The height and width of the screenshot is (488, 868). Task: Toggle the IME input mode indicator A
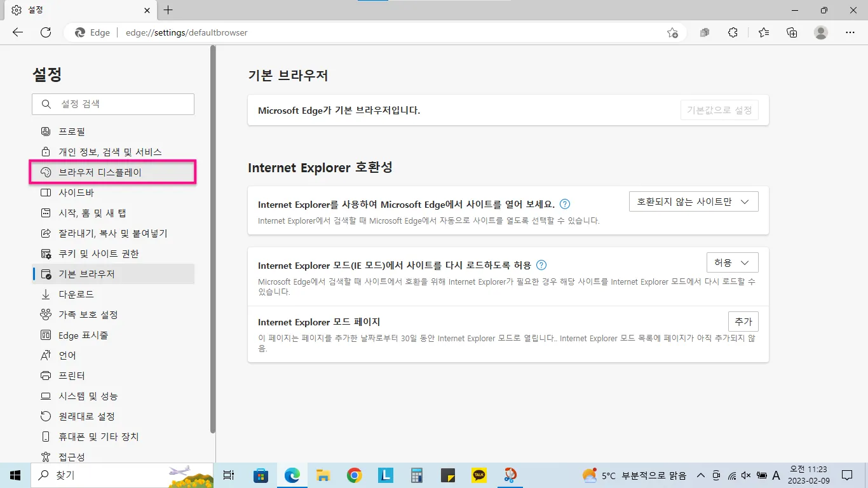[776, 475]
